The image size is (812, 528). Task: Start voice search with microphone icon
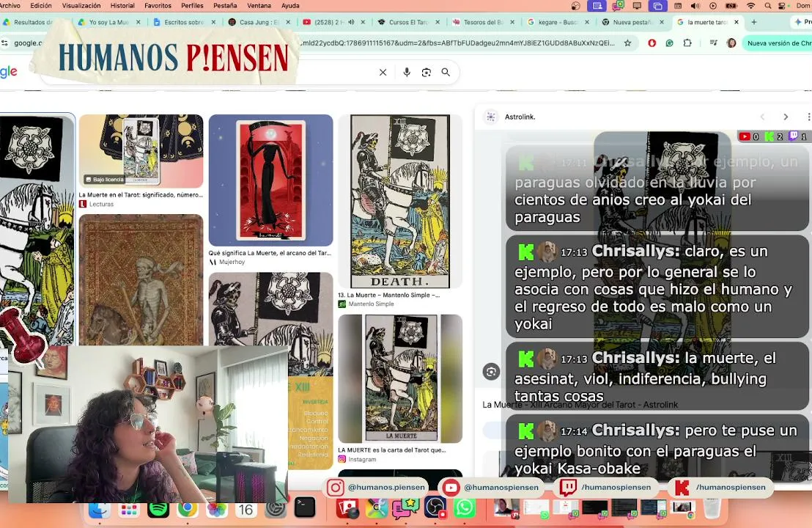click(407, 73)
